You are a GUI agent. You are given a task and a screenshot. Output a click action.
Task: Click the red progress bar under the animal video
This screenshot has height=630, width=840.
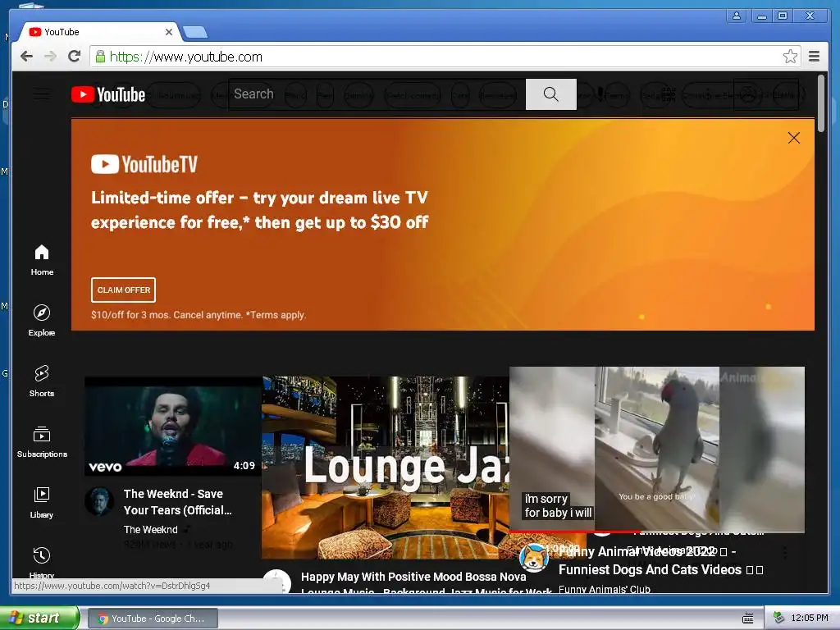click(574, 532)
